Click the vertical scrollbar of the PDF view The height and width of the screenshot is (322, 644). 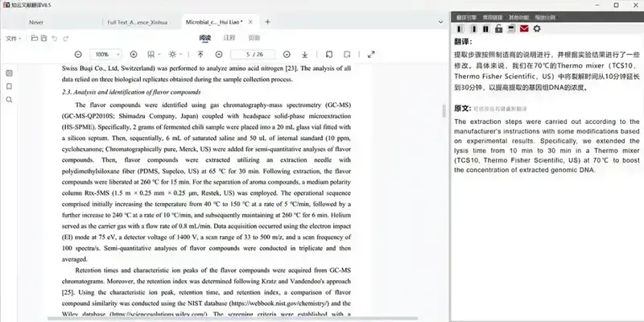(x=444, y=111)
